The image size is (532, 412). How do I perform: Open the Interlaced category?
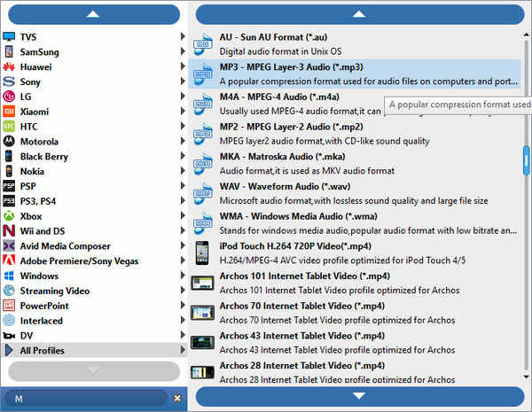click(x=94, y=321)
